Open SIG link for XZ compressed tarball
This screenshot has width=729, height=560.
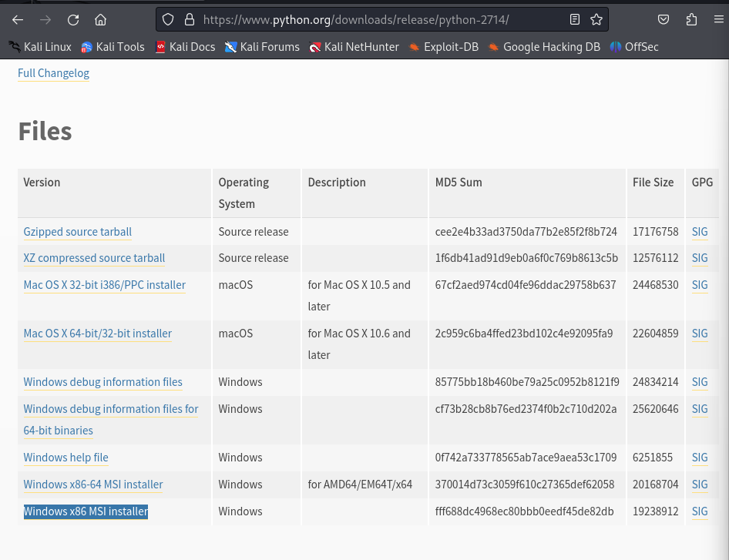coord(699,258)
